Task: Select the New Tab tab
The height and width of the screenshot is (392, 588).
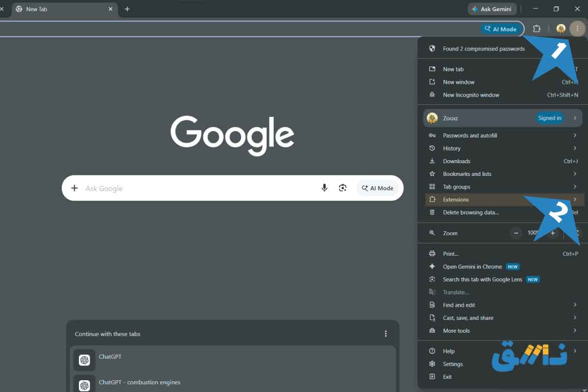Action: click(x=64, y=9)
